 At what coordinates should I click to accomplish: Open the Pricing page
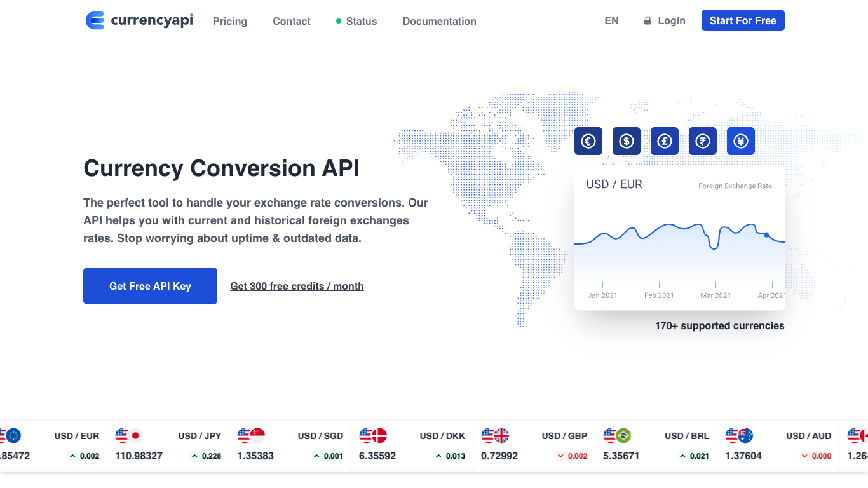230,21
